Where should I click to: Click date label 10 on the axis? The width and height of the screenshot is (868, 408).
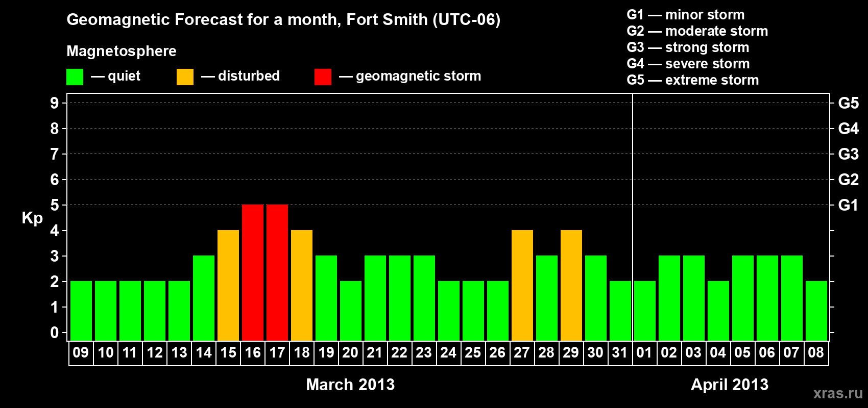pyautogui.click(x=106, y=353)
